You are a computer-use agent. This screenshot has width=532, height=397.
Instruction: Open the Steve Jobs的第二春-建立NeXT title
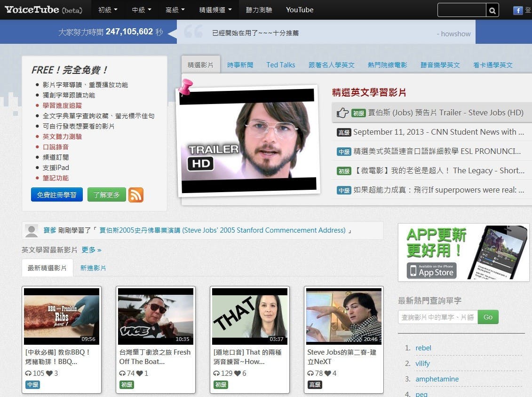tap(341, 357)
